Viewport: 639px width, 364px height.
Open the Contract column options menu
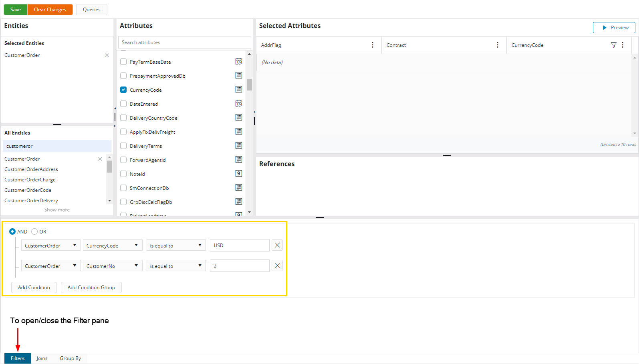498,45
